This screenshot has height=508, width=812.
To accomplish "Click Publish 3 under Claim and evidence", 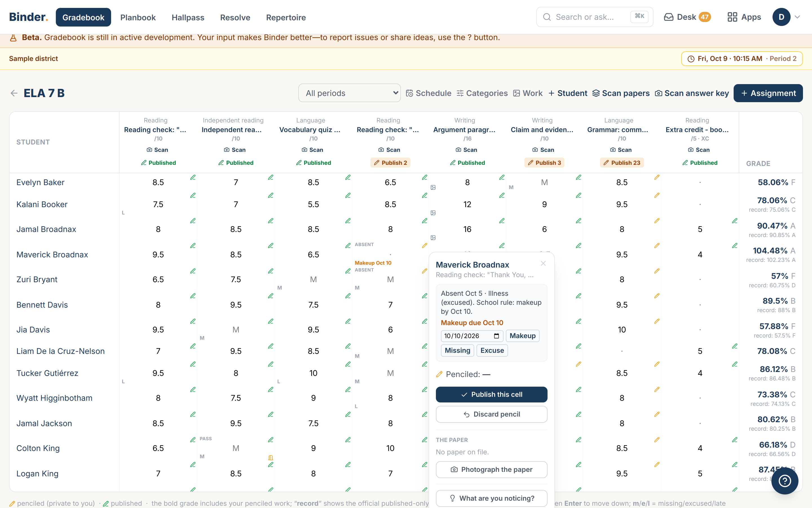I will click(x=544, y=163).
